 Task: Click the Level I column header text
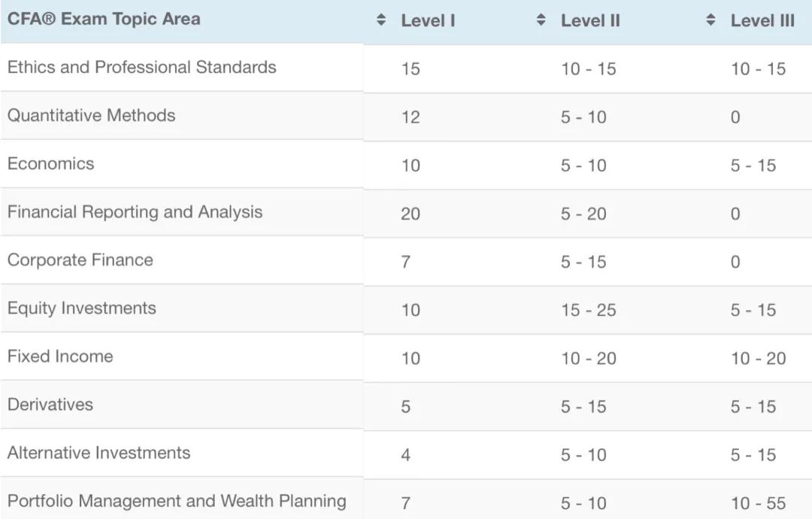pos(428,21)
